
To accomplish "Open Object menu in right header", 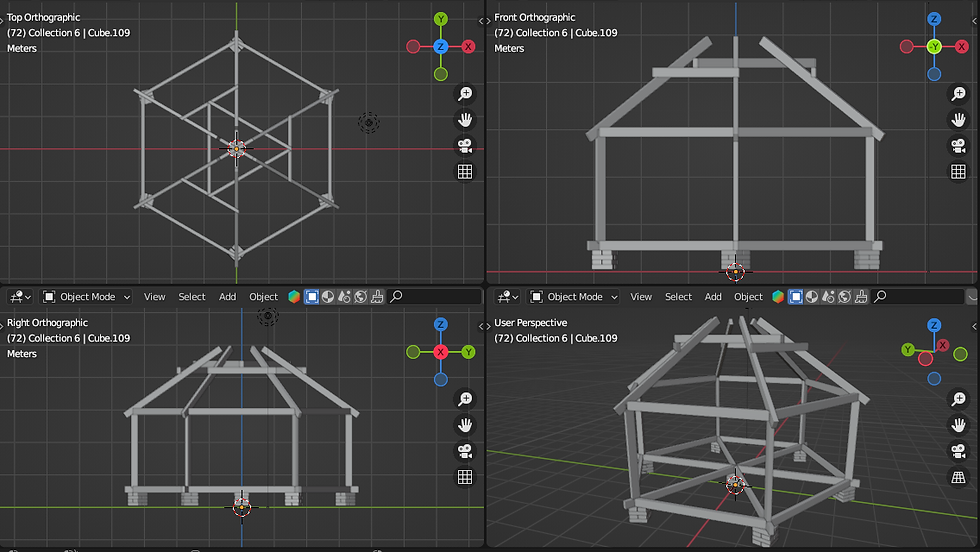I will point(748,296).
